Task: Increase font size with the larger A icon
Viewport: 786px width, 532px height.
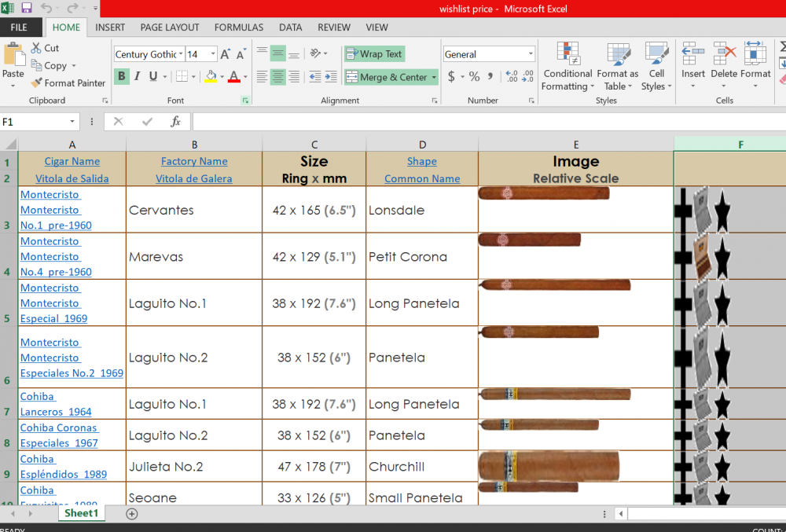Action: [x=226, y=54]
